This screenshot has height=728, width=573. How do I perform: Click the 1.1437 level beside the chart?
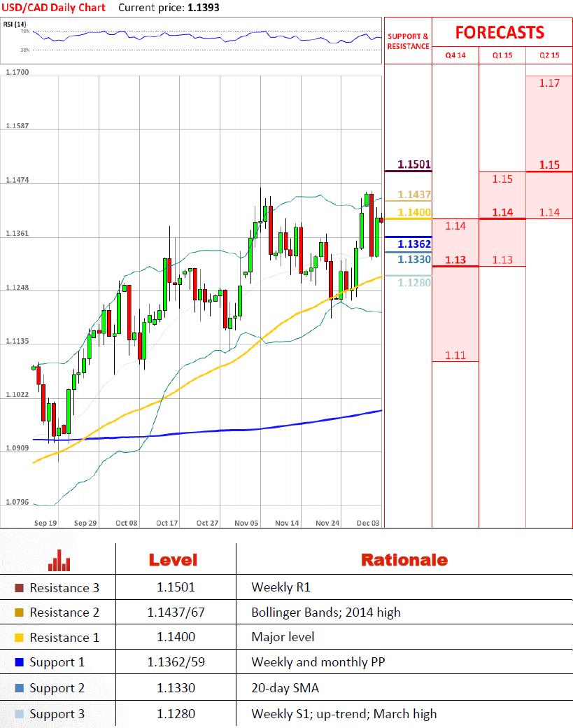tap(414, 195)
